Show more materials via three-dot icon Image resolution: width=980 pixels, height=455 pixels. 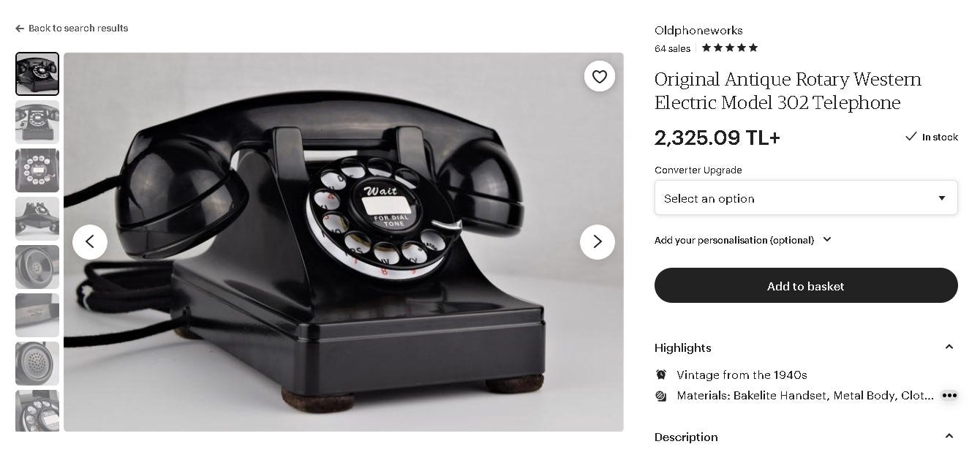tap(949, 395)
